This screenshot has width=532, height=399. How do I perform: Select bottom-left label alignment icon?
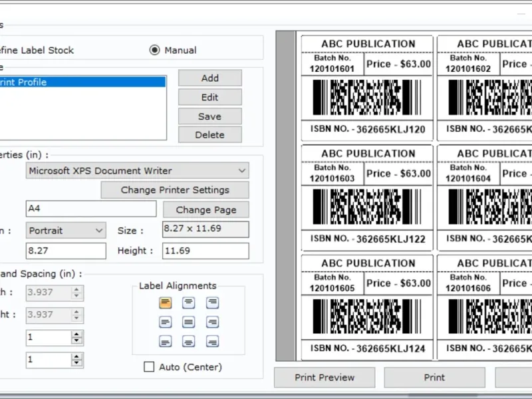[x=165, y=342]
